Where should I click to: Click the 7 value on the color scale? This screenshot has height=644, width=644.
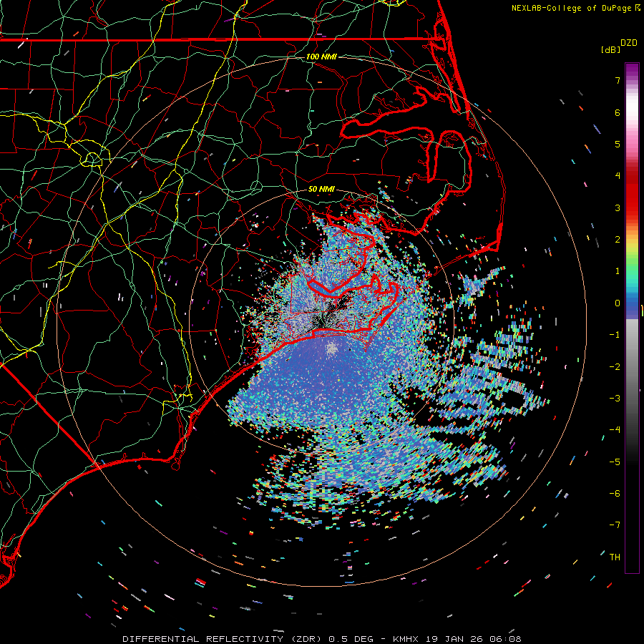(618, 80)
